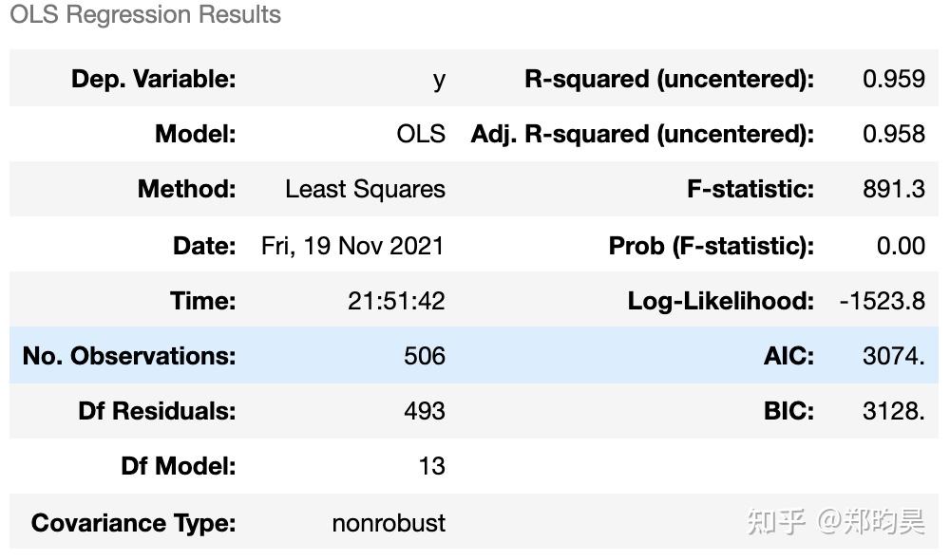
Task: Click the Zhihu author watermark
Action: (836, 522)
